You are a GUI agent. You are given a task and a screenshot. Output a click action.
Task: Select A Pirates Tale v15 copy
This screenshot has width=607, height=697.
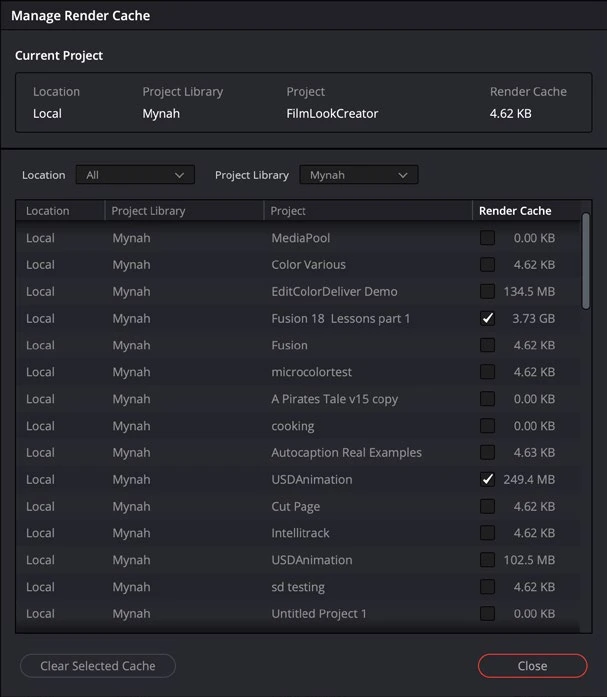[335, 399]
